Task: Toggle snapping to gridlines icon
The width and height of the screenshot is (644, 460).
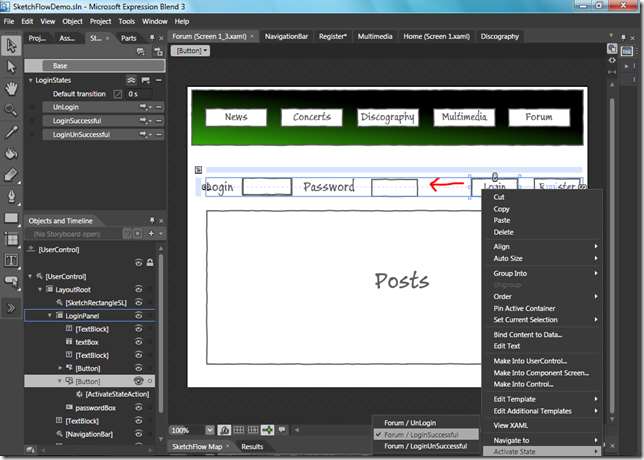Action: coord(254,430)
